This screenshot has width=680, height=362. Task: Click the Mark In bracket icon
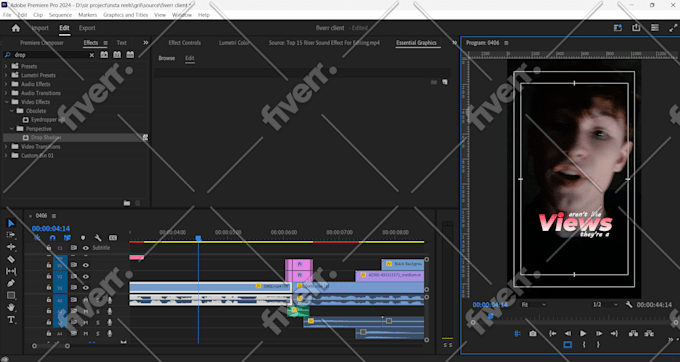coord(584,345)
